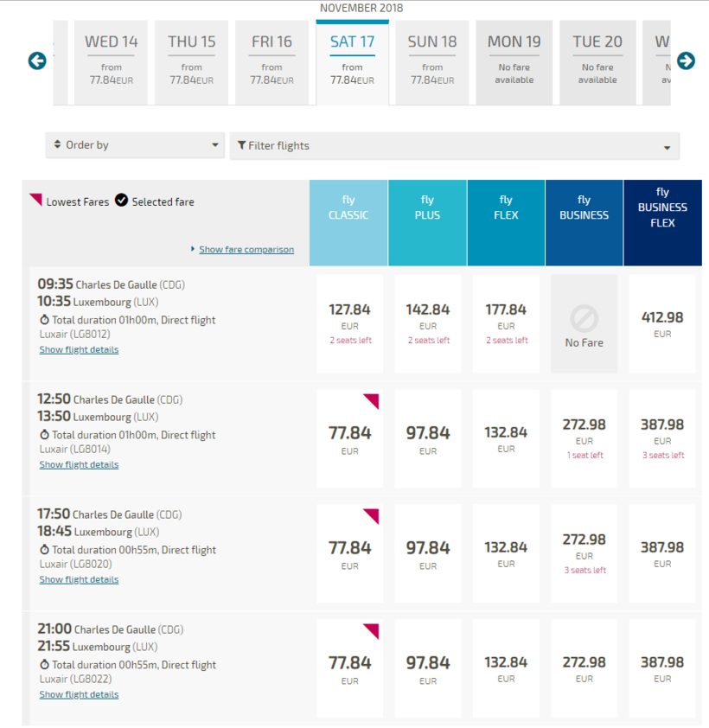709x728 pixels.
Task: Click the next dates right arrow icon
Action: click(x=686, y=61)
